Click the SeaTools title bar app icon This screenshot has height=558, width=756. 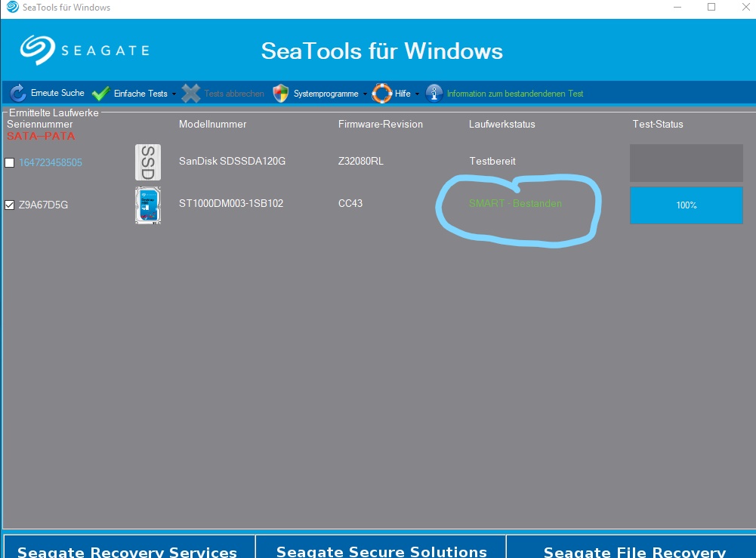(x=12, y=8)
